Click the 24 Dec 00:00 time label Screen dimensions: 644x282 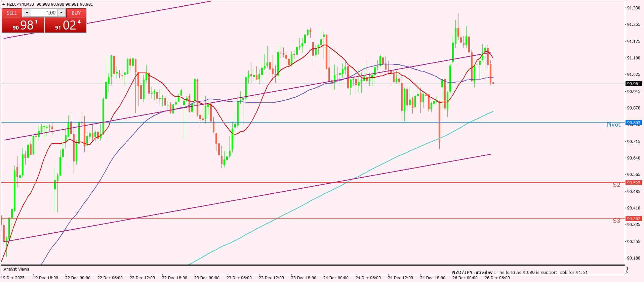click(335, 278)
